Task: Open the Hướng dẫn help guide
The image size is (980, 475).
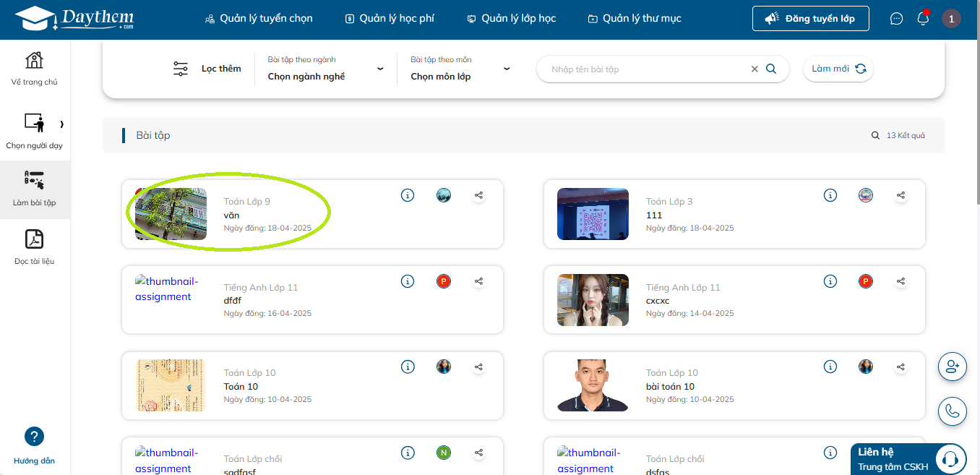Action: click(34, 446)
